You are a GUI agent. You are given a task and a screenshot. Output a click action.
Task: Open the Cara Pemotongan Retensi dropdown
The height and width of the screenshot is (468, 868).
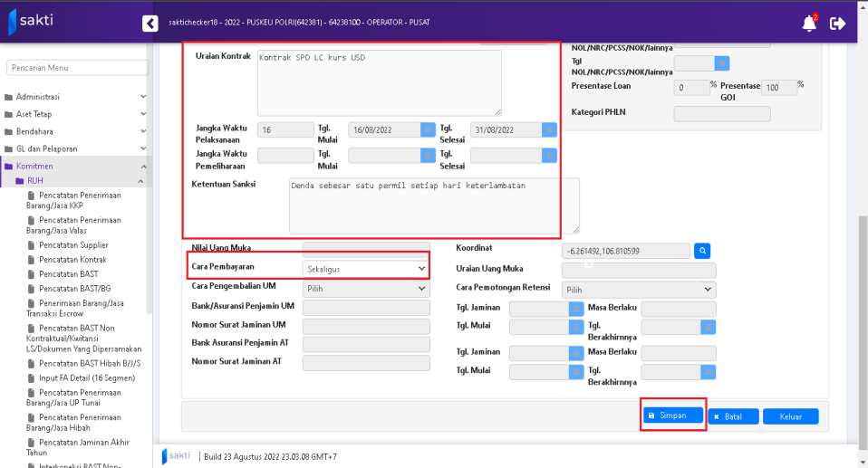click(x=639, y=290)
